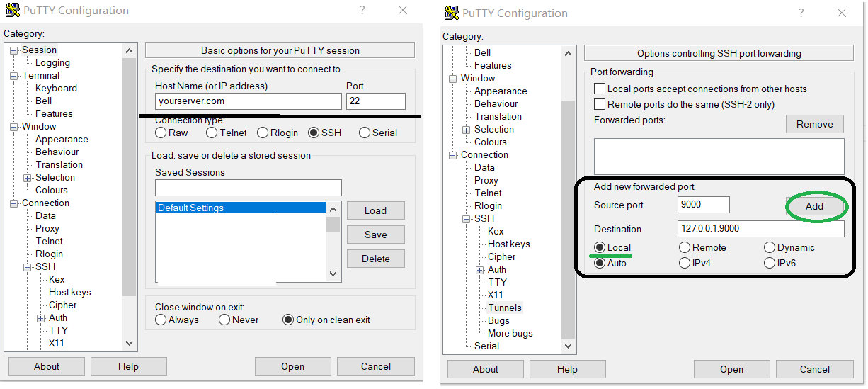Collapse the Session category tree node
Image resolution: width=868 pixels, height=389 pixels.
pos(14,50)
